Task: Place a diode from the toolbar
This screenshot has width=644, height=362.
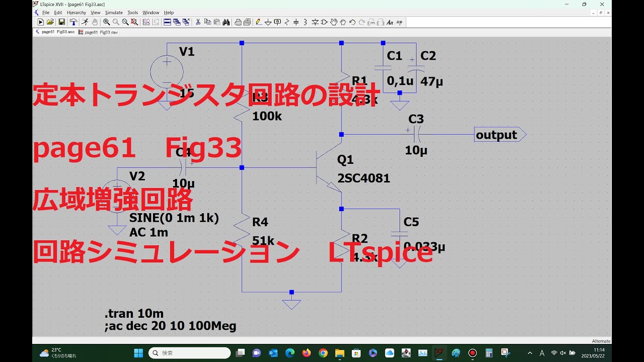Action: pyautogui.click(x=315, y=22)
